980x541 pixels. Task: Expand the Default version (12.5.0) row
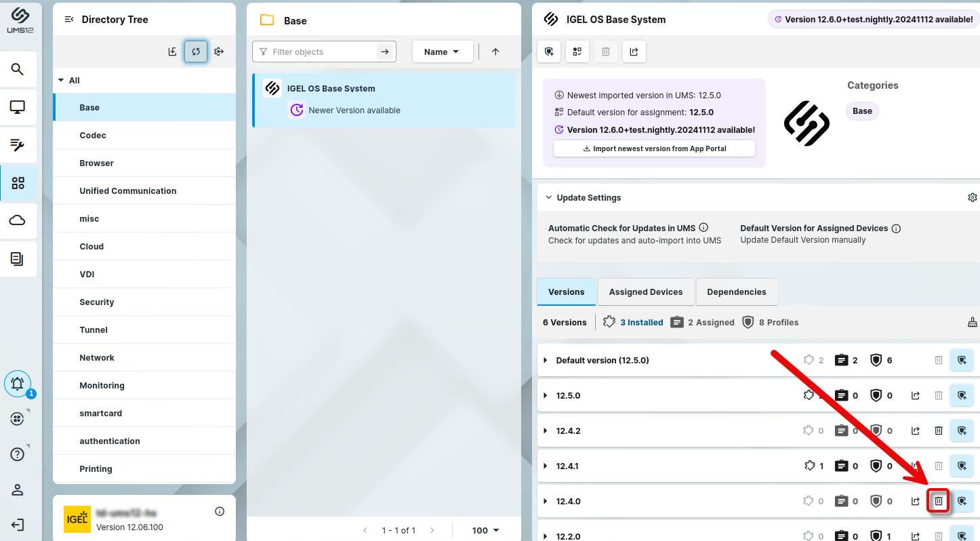coord(546,361)
